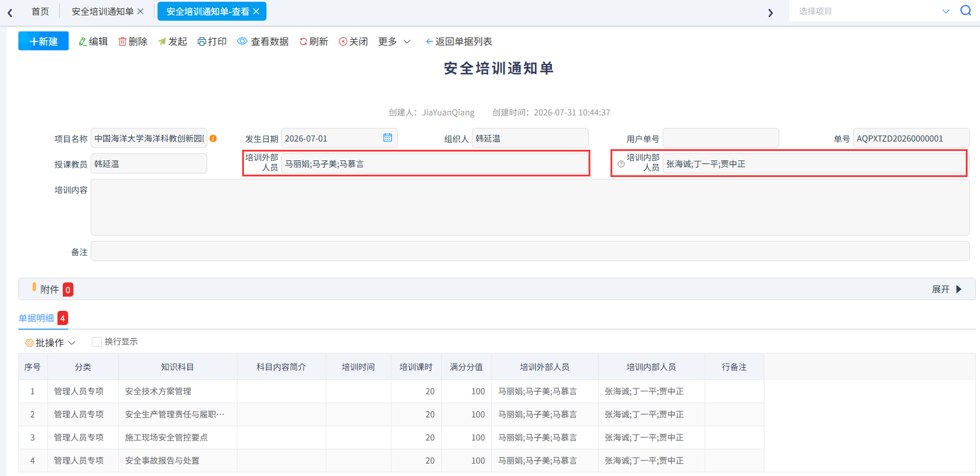This screenshot has height=476, width=980.
Task: Click the 发起 submit toolbar button
Action: 172,41
